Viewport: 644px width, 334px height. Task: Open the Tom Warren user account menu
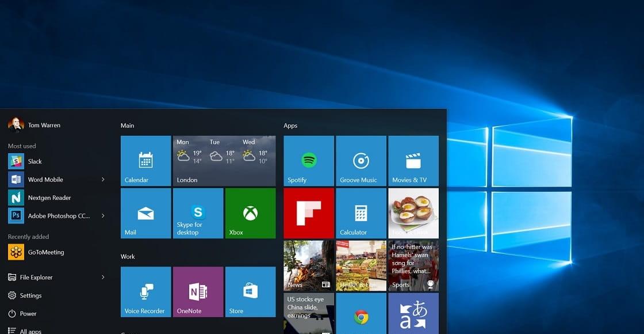pos(34,125)
